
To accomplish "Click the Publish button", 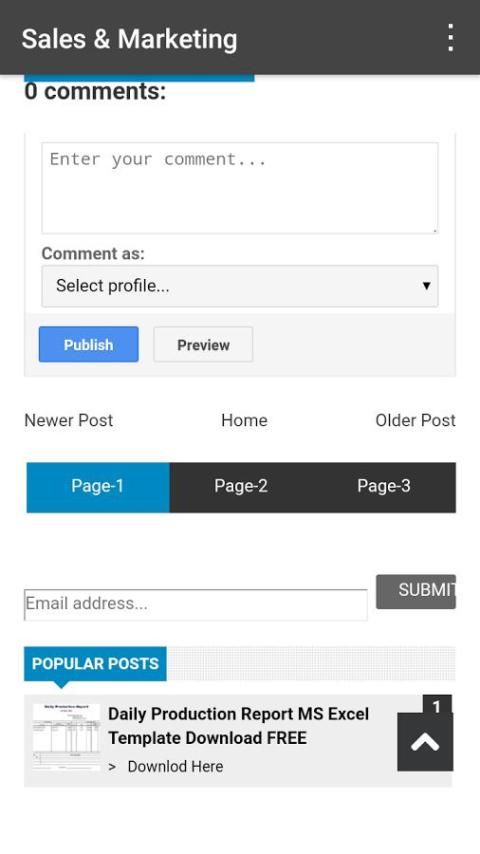I will (x=88, y=344).
